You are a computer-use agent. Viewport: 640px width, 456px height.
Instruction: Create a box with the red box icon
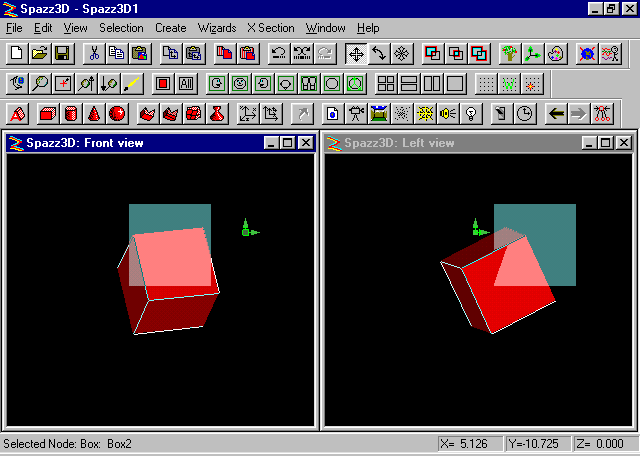point(48,114)
